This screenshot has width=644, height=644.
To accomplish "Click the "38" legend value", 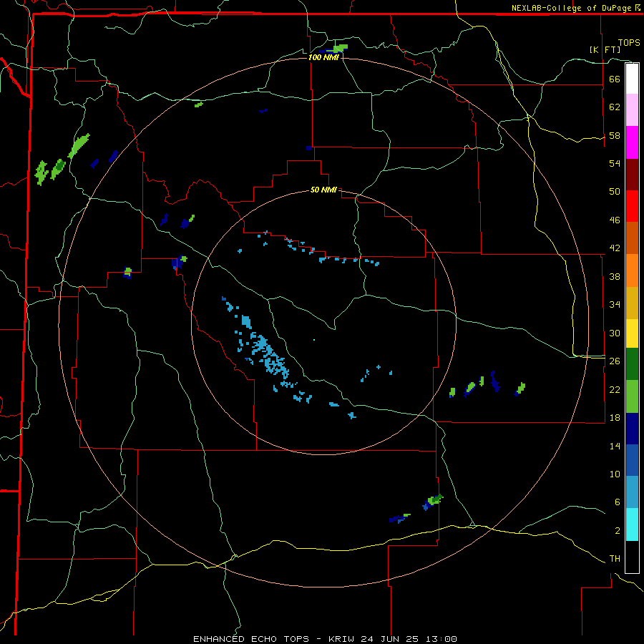I will tap(615, 277).
